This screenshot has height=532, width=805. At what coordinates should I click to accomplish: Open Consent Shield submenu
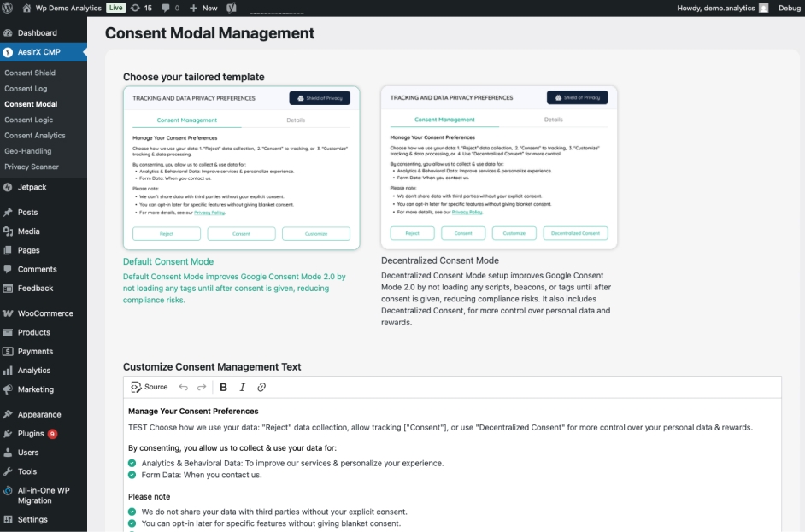click(x=30, y=73)
